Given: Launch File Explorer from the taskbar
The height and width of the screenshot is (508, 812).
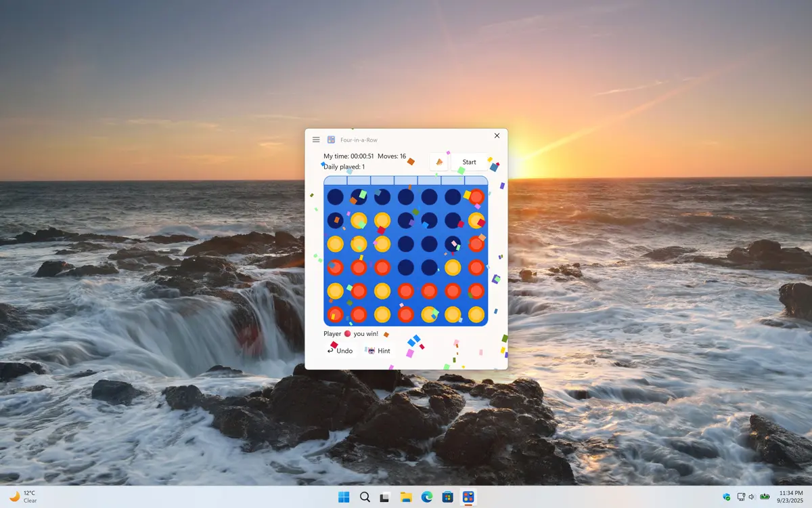Looking at the screenshot, I should point(406,497).
